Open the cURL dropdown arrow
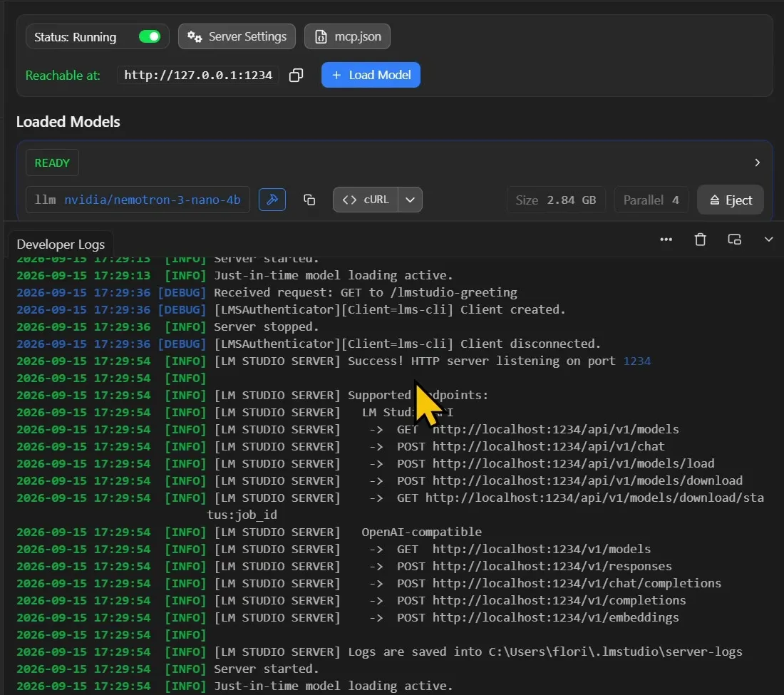 tap(410, 200)
